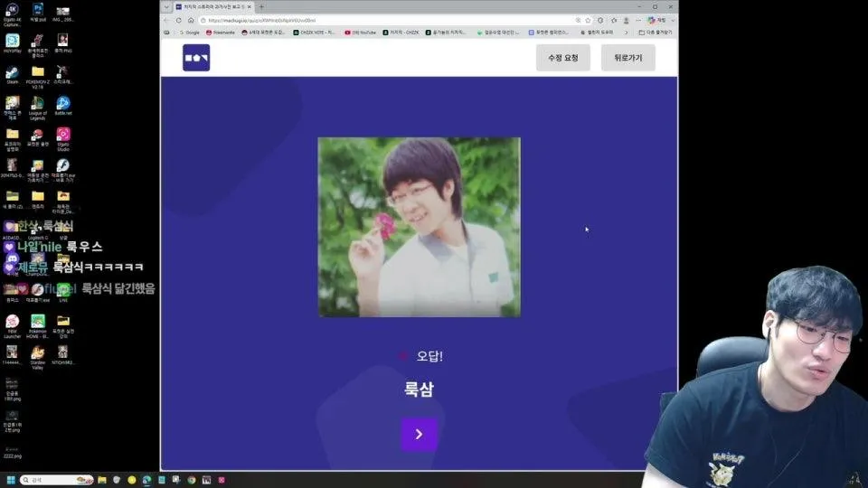Select the active quiz browser tab
The width and height of the screenshot is (868, 488).
(x=212, y=6)
